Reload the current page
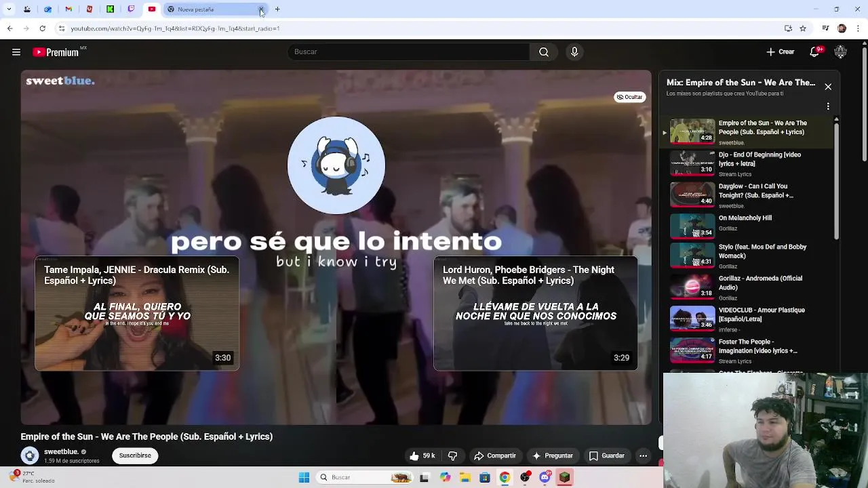Screen dimensions: 868x488 tap(42, 28)
